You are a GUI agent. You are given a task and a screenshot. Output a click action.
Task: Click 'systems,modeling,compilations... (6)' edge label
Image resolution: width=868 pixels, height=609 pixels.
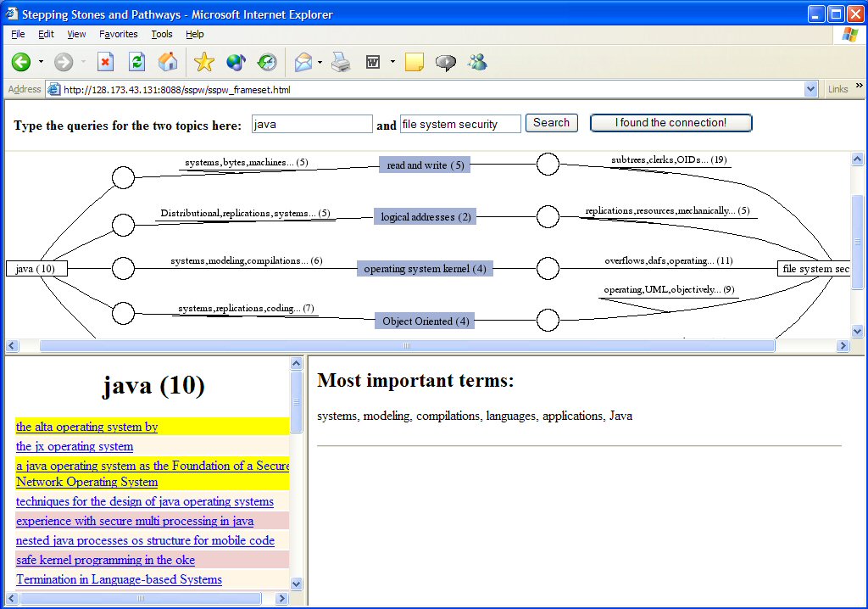pos(247,260)
